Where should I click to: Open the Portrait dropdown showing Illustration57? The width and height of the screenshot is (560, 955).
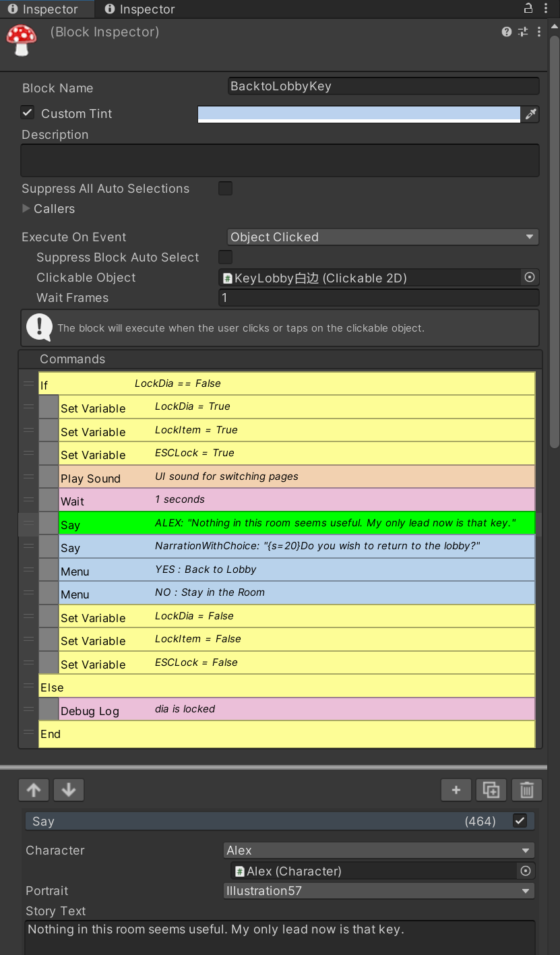click(x=379, y=891)
